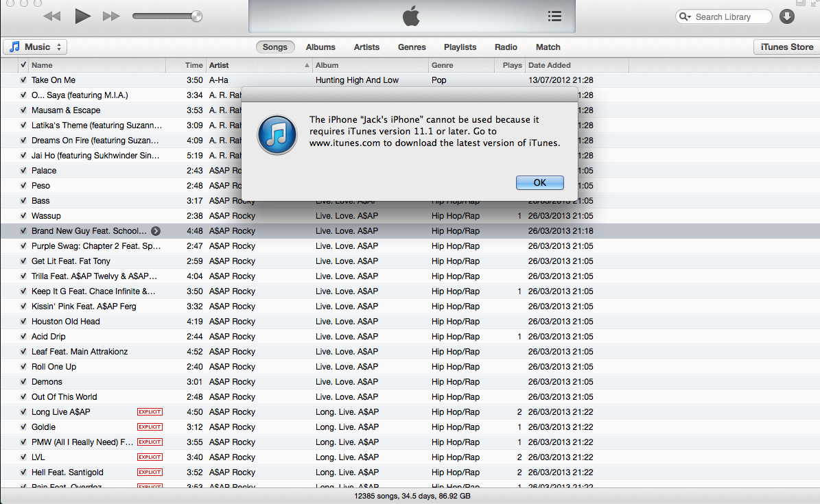Click OK in the iPhone alert
The height and width of the screenshot is (504, 820).
(540, 182)
